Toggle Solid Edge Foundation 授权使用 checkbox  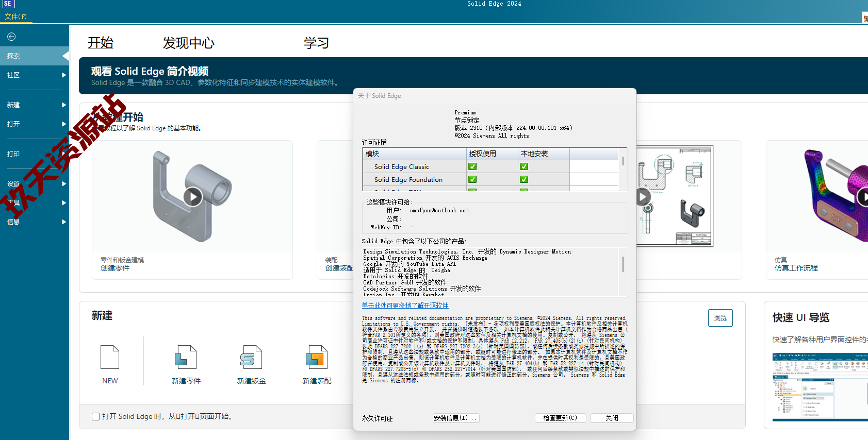(x=472, y=179)
